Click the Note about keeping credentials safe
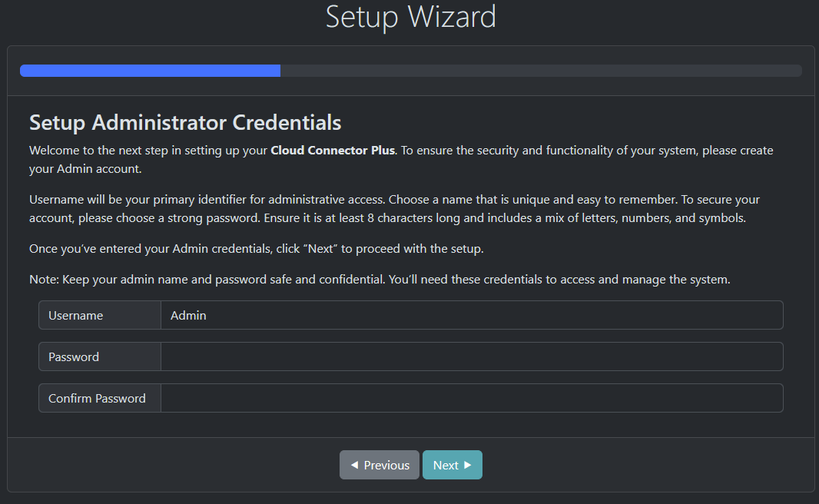The image size is (819, 504). 380,280
